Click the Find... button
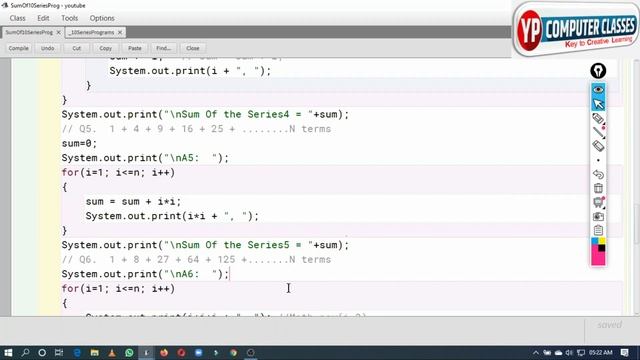Viewport: 640px width, 360px height. point(164,48)
